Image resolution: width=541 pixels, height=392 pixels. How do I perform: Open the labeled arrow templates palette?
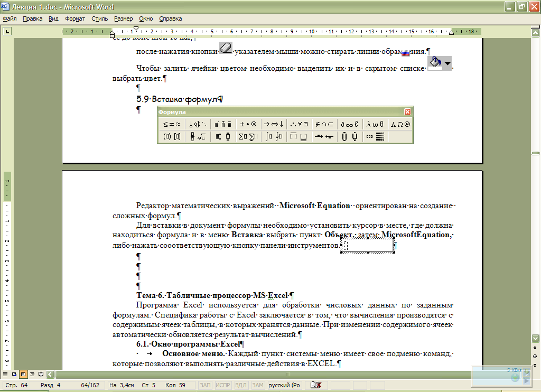(324, 137)
